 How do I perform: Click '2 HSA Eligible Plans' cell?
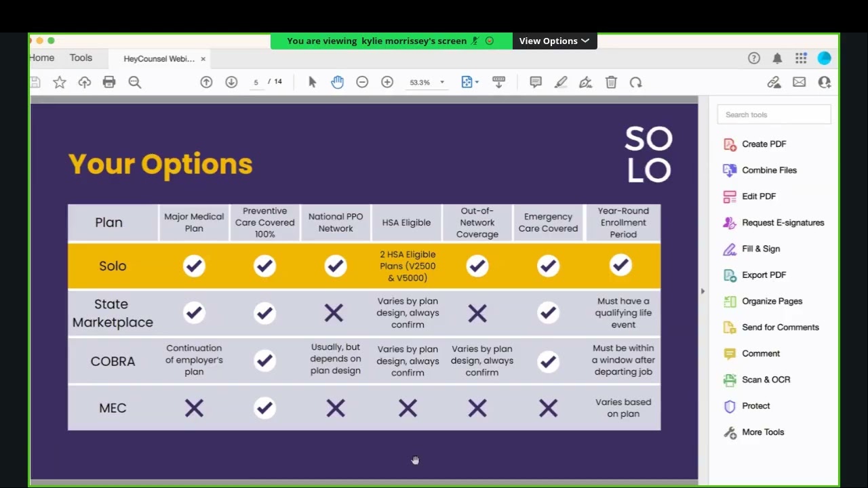pyautogui.click(x=408, y=266)
